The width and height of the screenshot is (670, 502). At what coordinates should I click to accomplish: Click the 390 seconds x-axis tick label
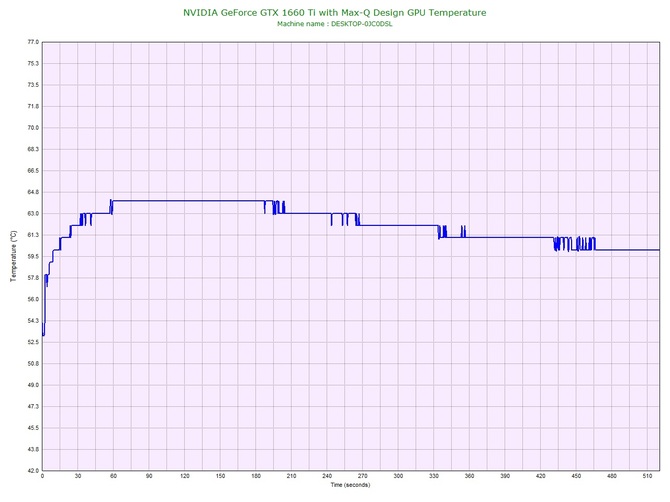tap(505, 476)
